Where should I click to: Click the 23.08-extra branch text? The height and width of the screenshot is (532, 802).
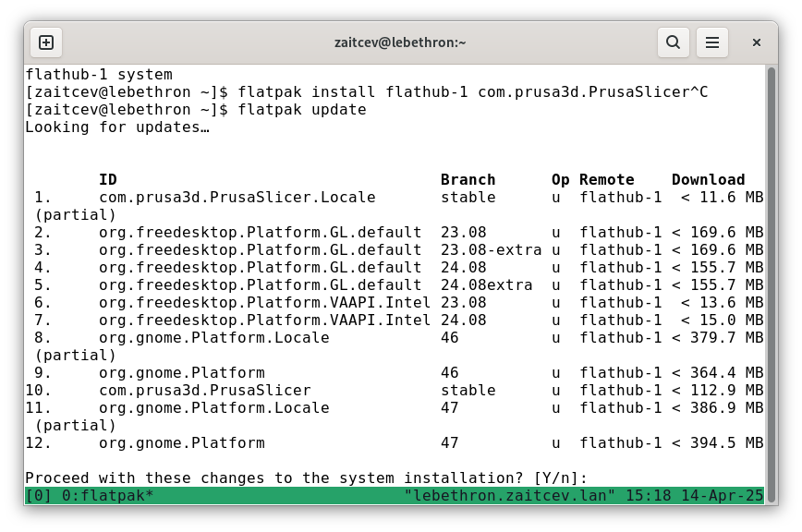[491, 250]
